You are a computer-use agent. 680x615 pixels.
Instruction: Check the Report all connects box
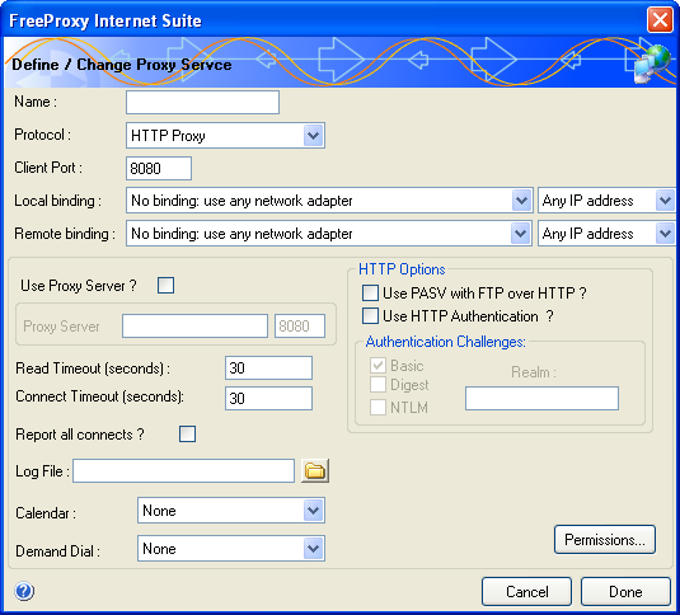[187, 434]
